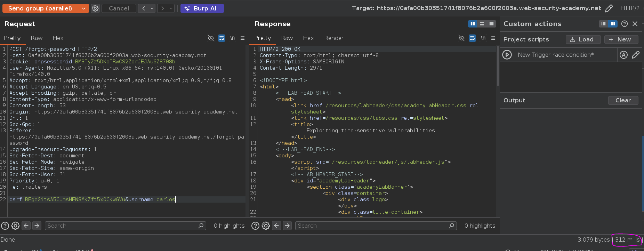
Task: Switch to the Response Render tab
Action: tap(334, 38)
